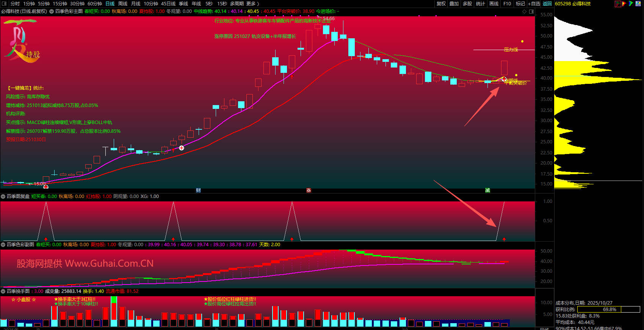Click the 获利比例 69.8% progress bar

(608, 310)
